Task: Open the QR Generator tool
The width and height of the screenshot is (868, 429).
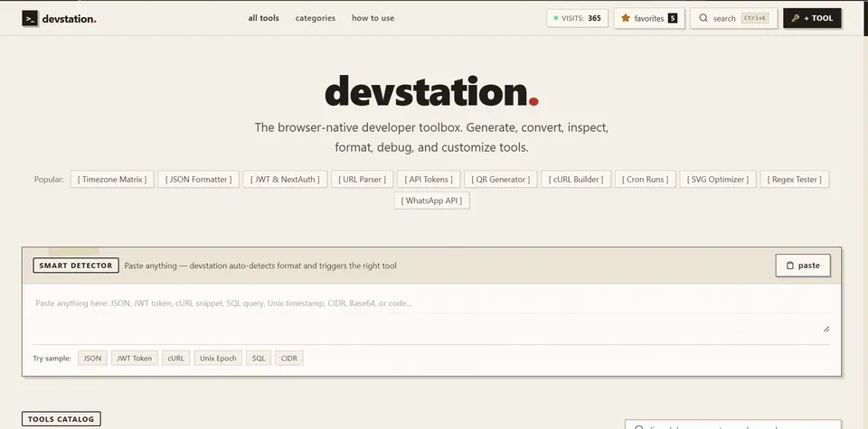Action: tap(500, 179)
